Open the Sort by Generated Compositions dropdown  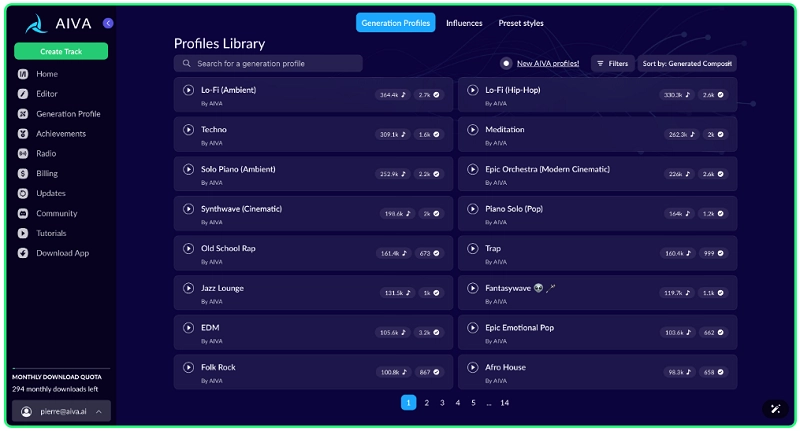tap(687, 63)
